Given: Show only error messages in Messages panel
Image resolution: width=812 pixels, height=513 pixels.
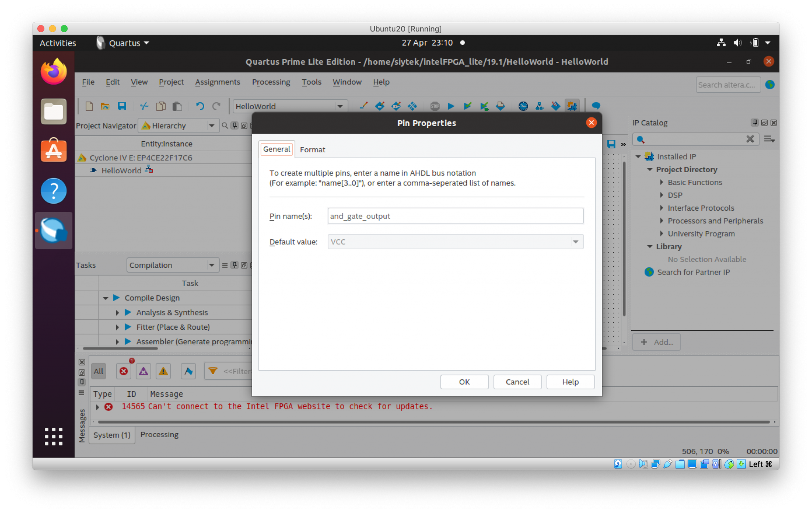Looking at the screenshot, I should 123,371.
